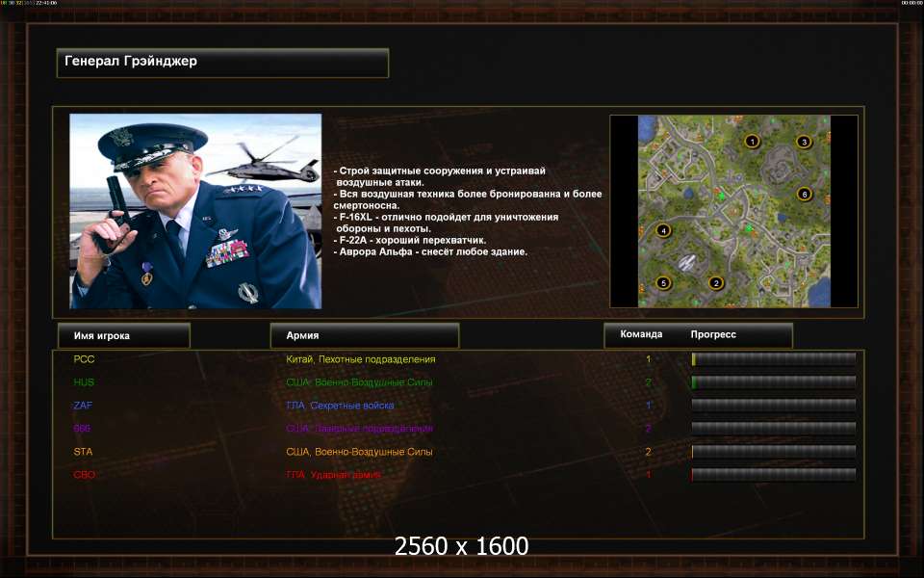Viewport: 924px width, 578px height.
Task: Click tip line mentioning 'F-16XL'
Action: tap(446, 223)
